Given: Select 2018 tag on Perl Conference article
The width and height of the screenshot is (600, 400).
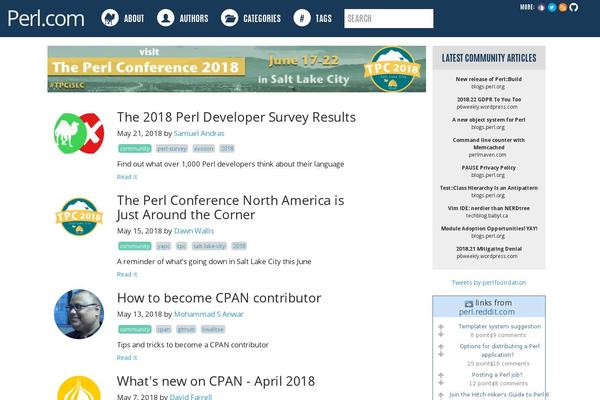Looking at the screenshot, I should tap(239, 246).
